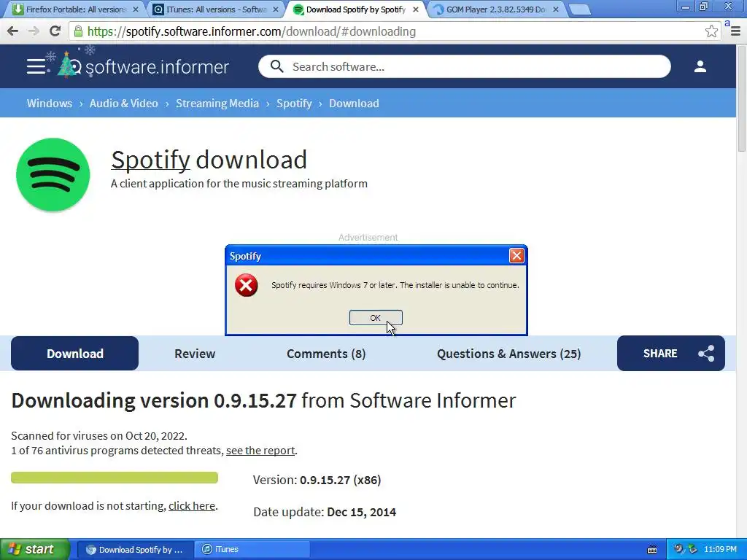
Task: Open Questions & Answers (25) tab
Action: (508, 354)
